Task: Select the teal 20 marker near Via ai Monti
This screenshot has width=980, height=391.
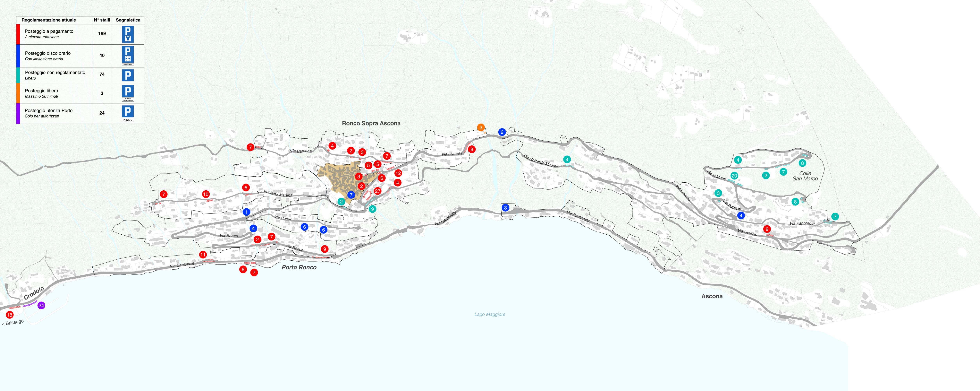Action: (734, 176)
